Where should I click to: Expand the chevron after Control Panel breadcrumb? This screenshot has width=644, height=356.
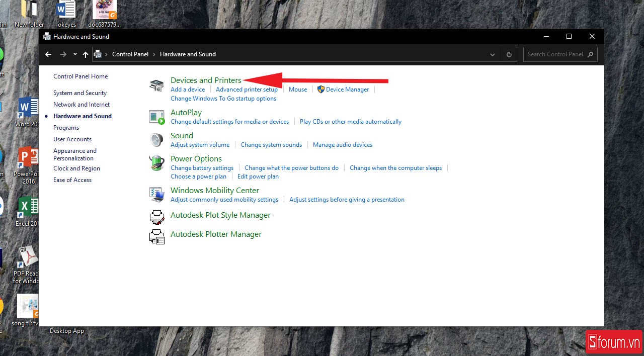coord(154,54)
